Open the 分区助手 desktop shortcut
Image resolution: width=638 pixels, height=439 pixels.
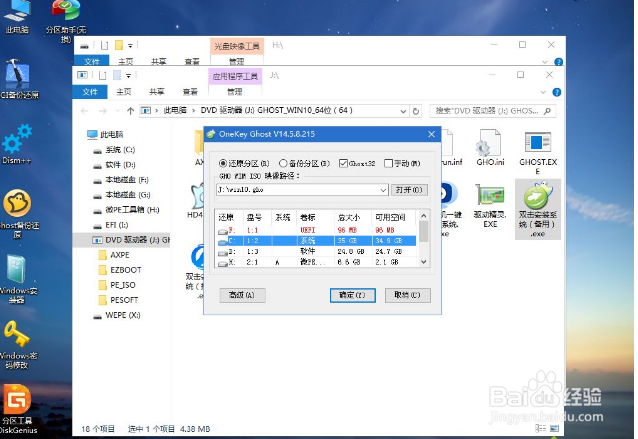pos(66,21)
